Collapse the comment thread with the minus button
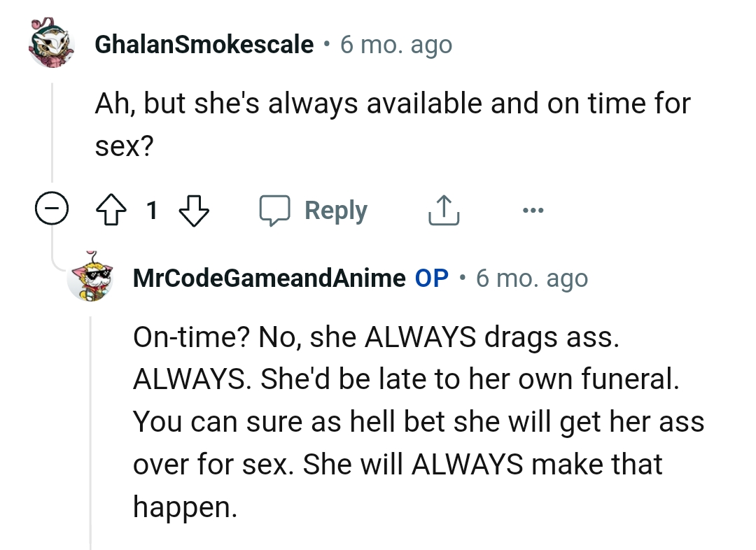This screenshot has width=756, height=550. (x=52, y=209)
